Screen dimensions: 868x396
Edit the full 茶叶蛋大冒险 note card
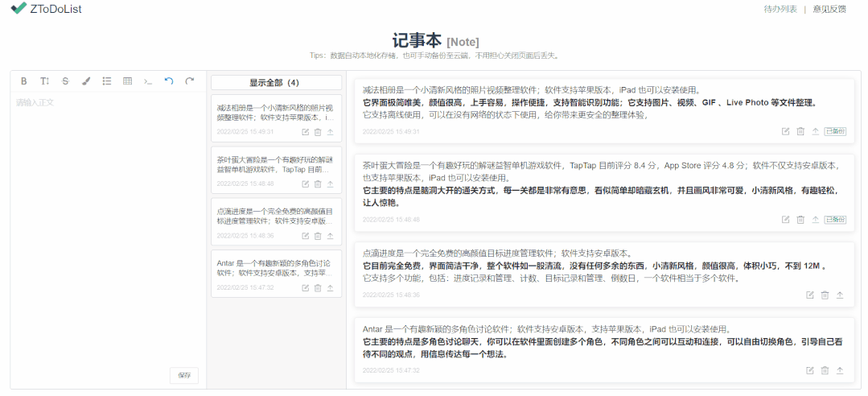coord(785,219)
